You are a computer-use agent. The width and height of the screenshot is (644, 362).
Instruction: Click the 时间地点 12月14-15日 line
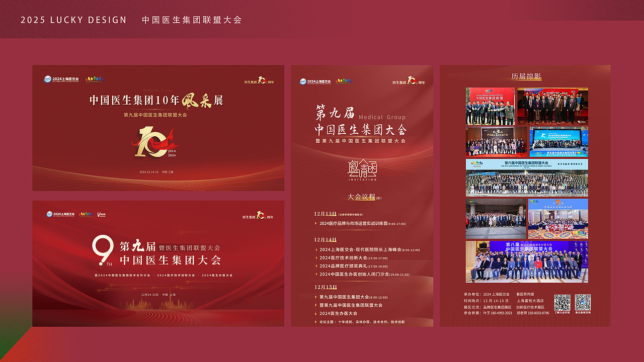pos(486,301)
